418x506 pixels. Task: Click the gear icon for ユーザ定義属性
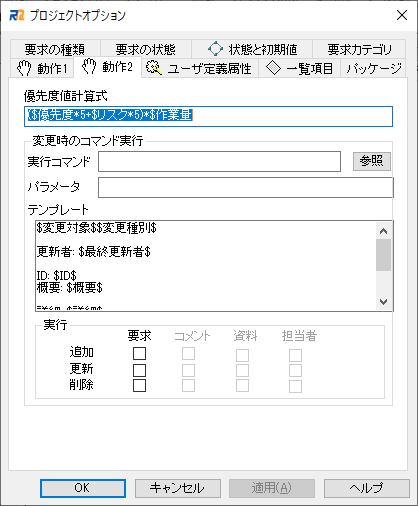(x=154, y=68)
